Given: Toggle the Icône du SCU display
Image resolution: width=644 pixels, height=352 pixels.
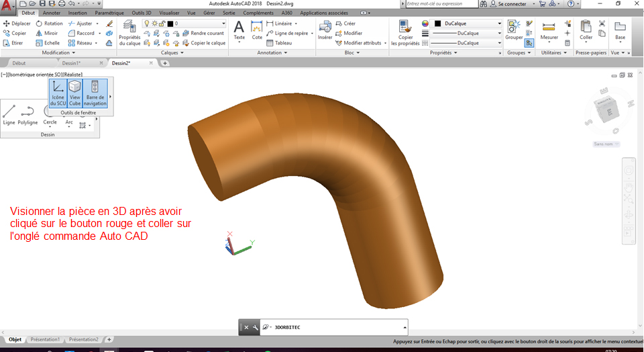Looking at the screenshot, I should [x=58, y=92].
